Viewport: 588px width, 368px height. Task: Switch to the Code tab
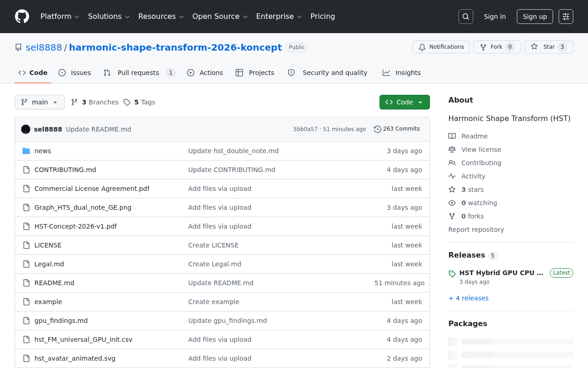click(33, 73)
